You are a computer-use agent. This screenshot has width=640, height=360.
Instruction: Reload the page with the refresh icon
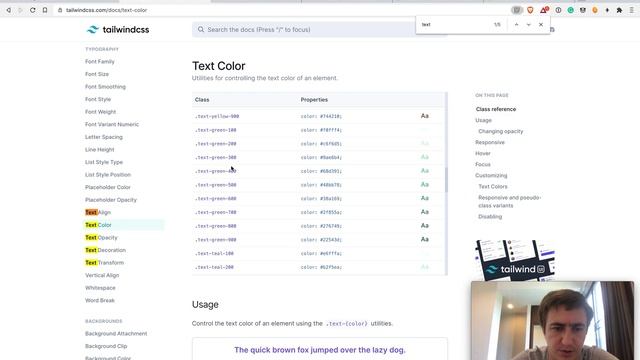[x=33, y=10]
